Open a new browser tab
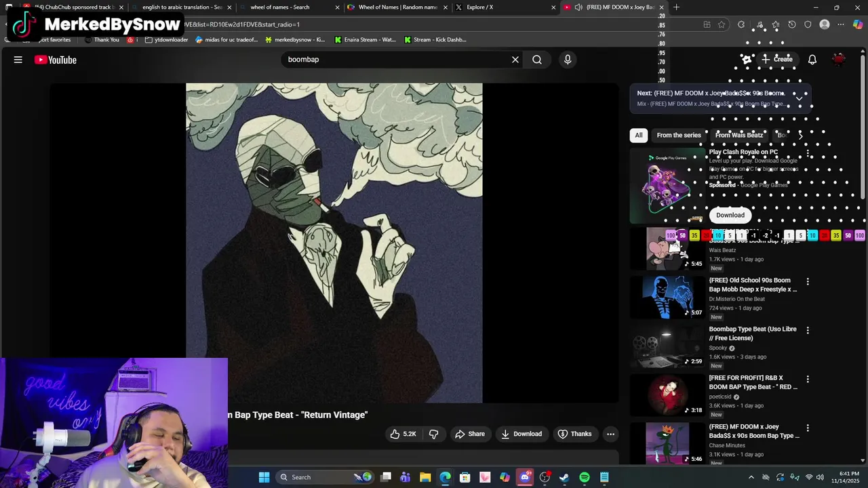The width and height of the screenshot is (868, 488). (x=676, y=7)
